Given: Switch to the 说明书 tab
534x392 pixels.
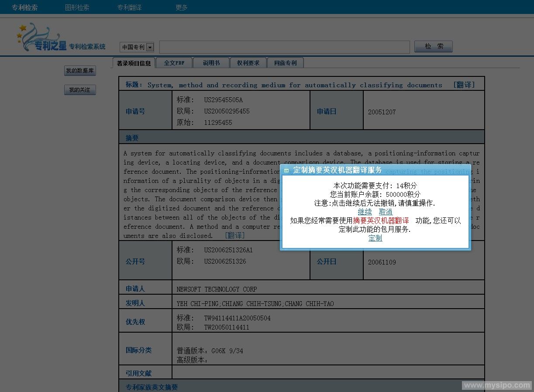Looking at the screenshot, I should pos(211,63).
